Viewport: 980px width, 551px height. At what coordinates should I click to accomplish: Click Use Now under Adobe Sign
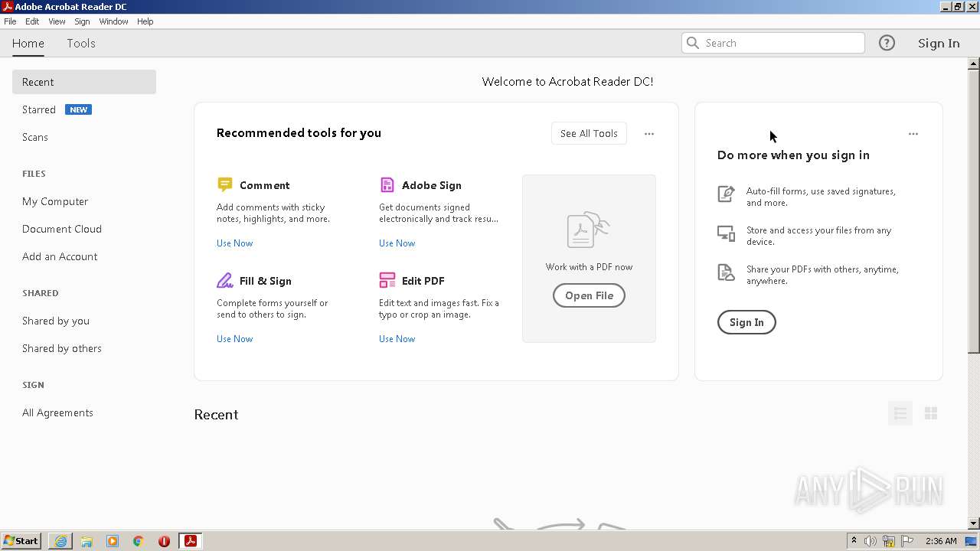(397, 243)
